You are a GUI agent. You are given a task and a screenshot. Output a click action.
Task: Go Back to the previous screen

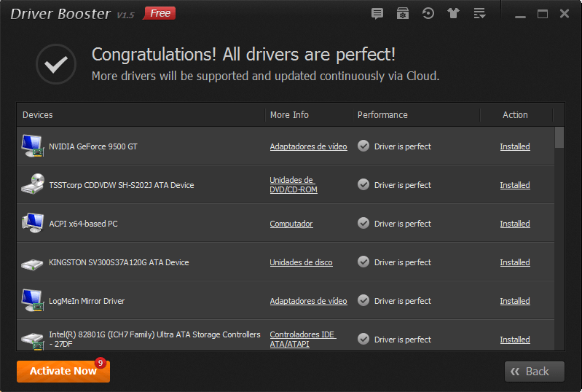click(534, 371)
